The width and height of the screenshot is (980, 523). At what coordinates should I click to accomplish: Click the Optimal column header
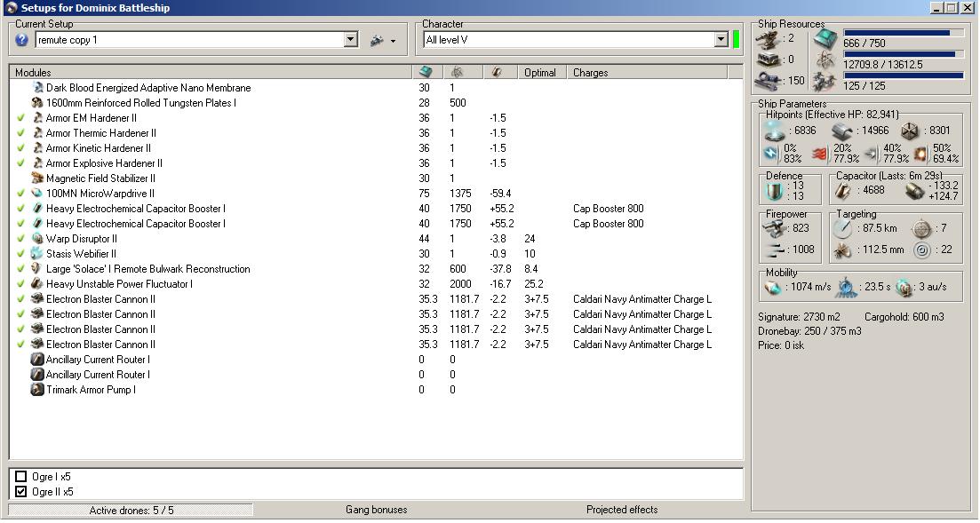coord(541,73)
